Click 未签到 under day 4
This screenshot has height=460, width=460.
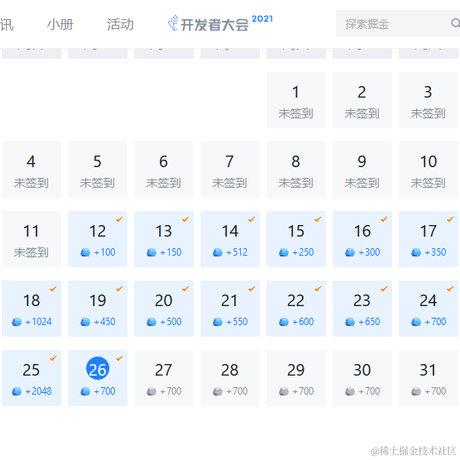click(31, 183)
